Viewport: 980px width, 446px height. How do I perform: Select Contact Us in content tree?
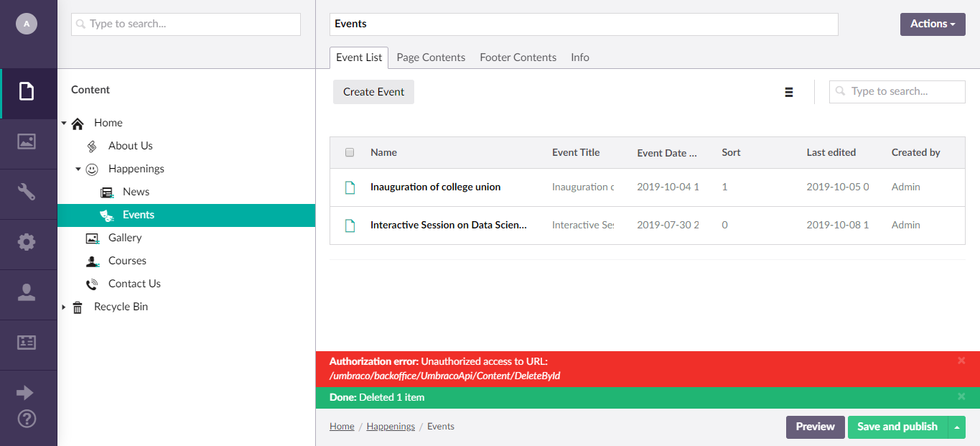134,284
